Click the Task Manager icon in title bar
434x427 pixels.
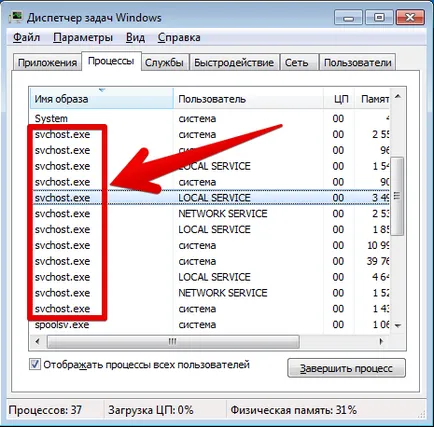pos(15,17)
